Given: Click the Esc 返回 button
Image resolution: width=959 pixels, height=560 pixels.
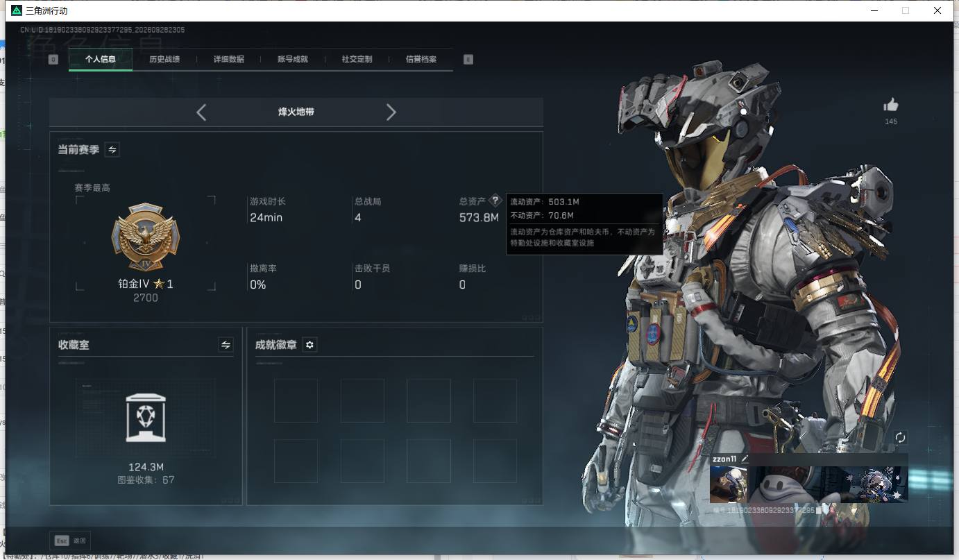Looking at the screenshot, I should 69,541.
